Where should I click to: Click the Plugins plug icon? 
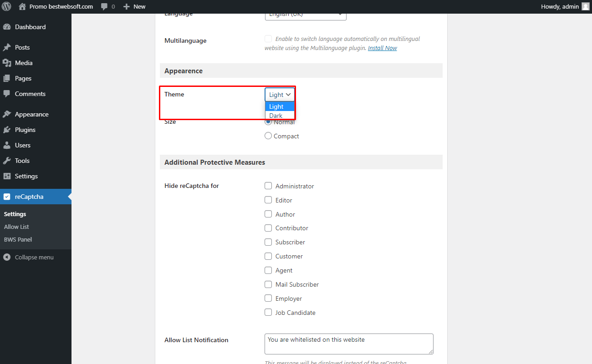pyautogui.click(x=7, y=130)
